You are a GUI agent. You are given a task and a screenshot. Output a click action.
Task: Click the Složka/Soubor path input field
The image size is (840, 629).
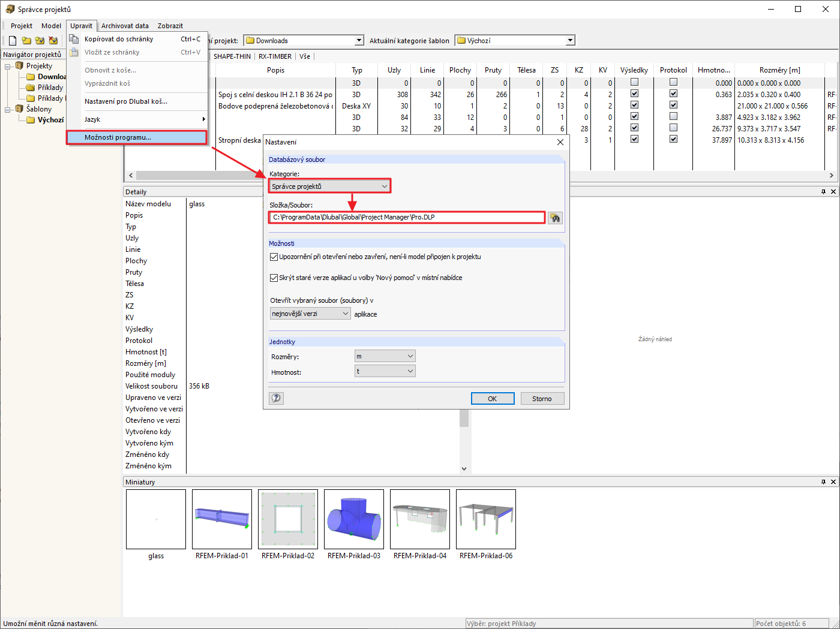(x=407, y=217)
